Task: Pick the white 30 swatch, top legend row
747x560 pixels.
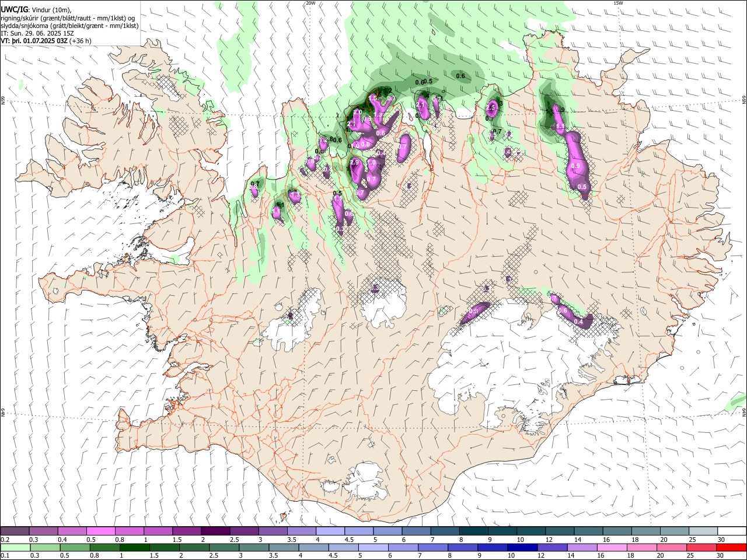Action: coord(732,531)
